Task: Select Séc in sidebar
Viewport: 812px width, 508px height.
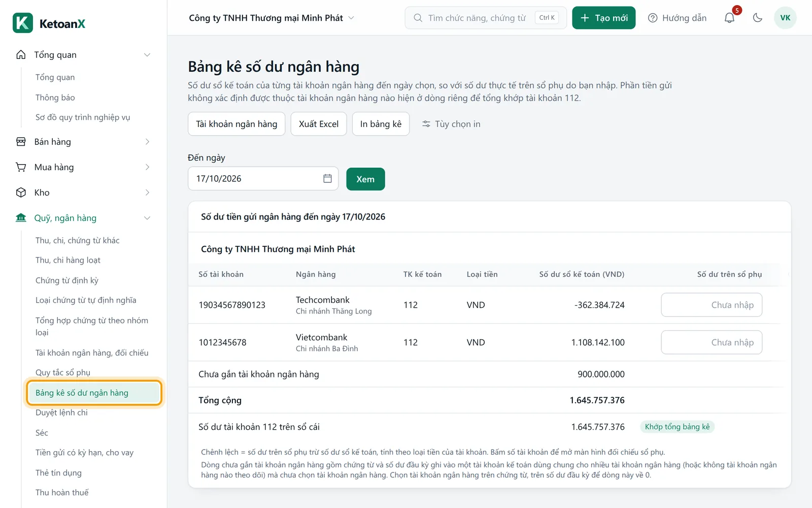Action: (42, 433)
